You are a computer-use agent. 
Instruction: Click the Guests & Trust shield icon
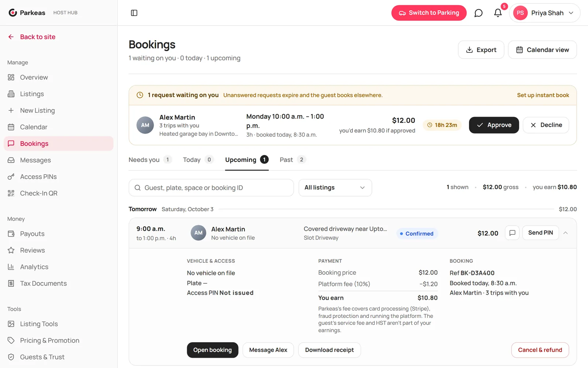pyautogui.click(x=11, y=357)
